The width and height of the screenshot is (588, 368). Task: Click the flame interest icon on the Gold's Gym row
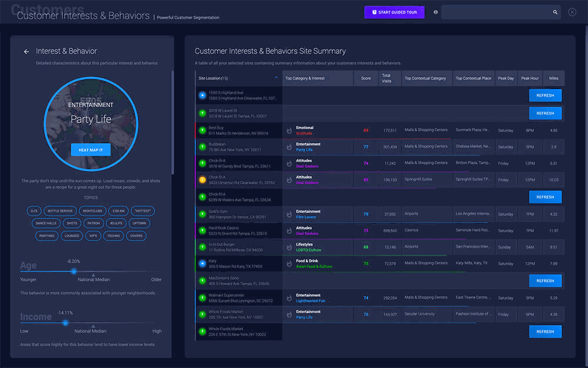pyautogui.click(x=289, y=214)
